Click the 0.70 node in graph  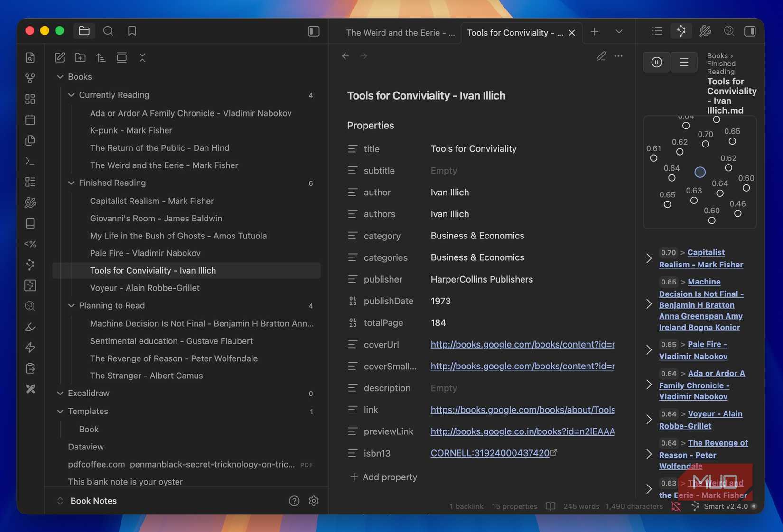point(706,144)
